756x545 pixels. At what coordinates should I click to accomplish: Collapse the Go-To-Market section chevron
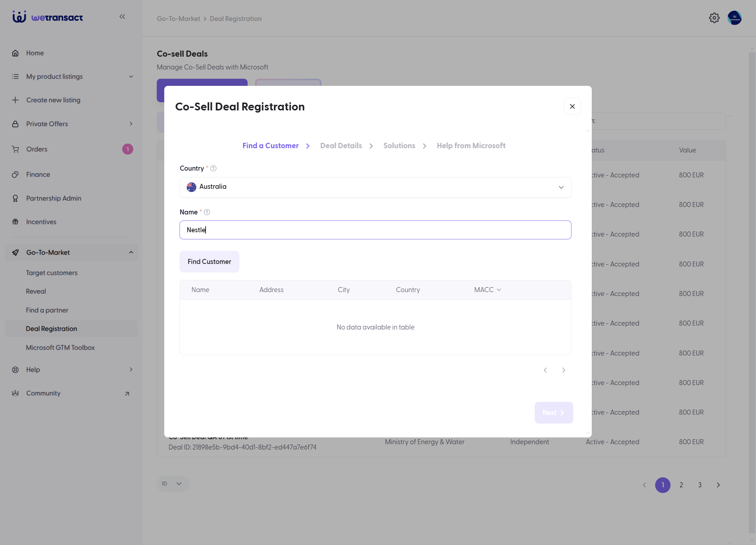pyautogui.click(x=131, y=252)
